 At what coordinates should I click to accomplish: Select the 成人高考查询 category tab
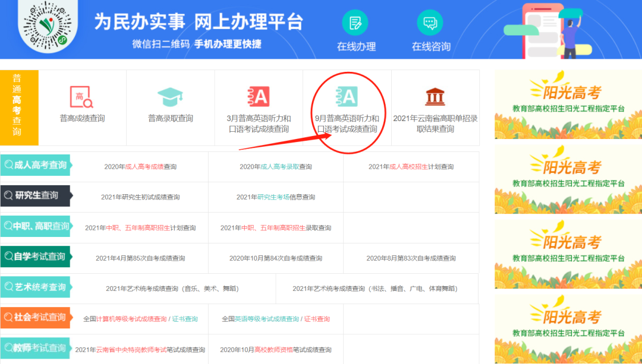36,165
